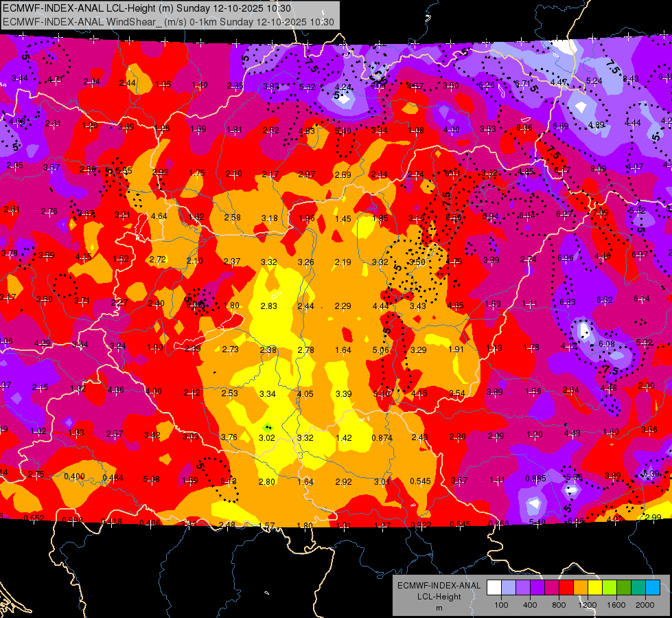Screen dimensions: 672x618
Task: Click the grid value 8.43
Action: pyautogui.click(x=630, y=79)
